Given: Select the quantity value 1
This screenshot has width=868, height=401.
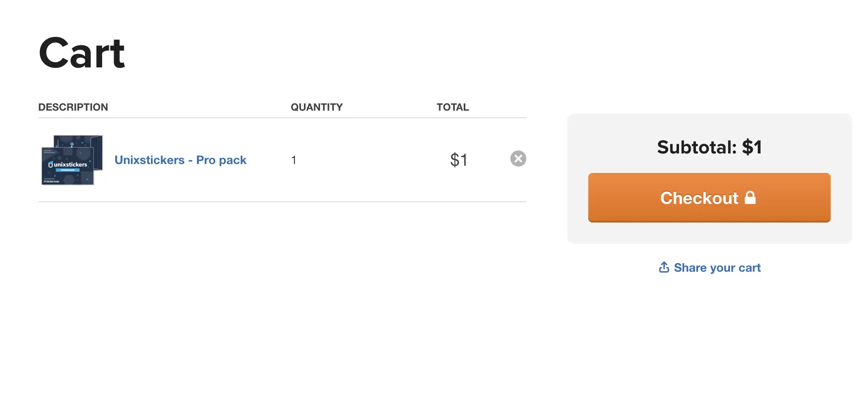Looking at the screenshot, I should pyautogui.click(x=293, y=160).
